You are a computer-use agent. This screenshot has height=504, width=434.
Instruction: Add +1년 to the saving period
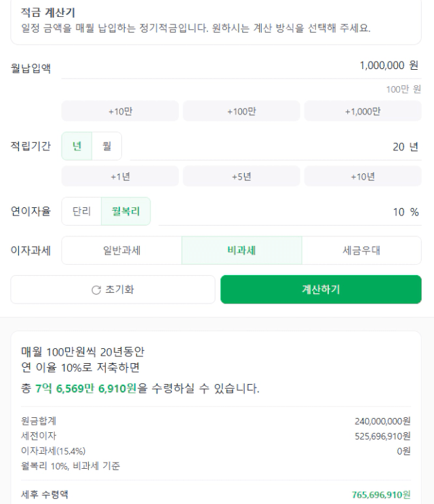pyautogui.click(x=120, y=176)
